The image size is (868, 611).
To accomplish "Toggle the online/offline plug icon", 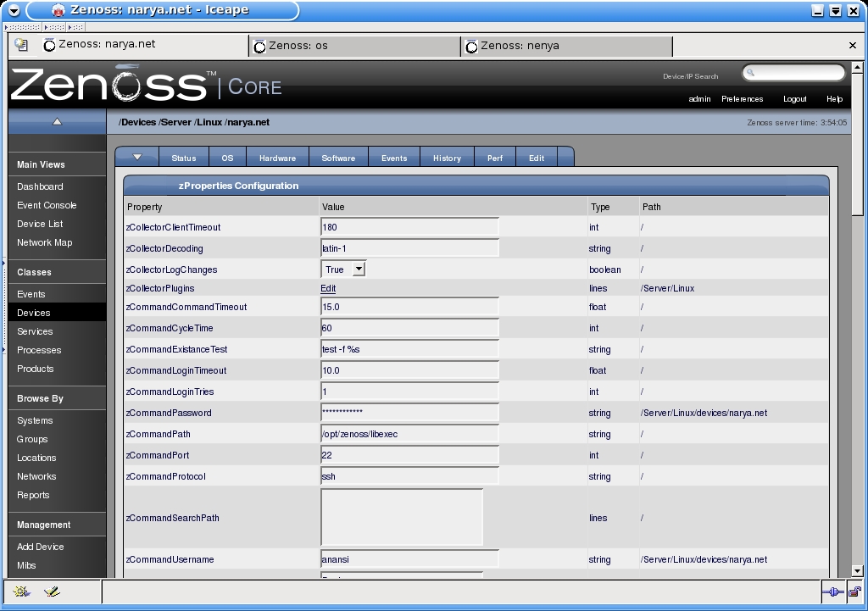I will tap(832, 592).
